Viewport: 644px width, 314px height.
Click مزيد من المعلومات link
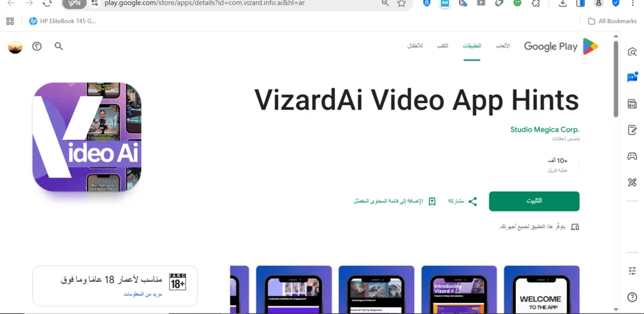tap(142, 294)
